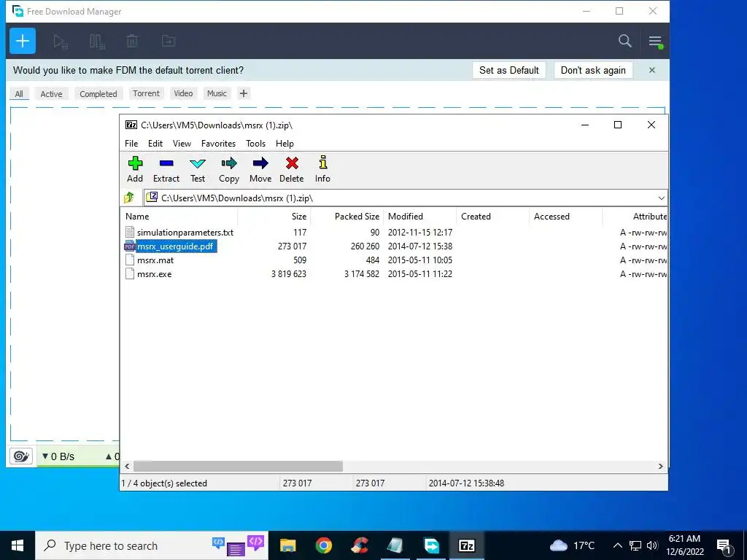This screenshot has height=560, width=747.
Task: Switch to the Active tab in FDM
Action: [51, 94]
